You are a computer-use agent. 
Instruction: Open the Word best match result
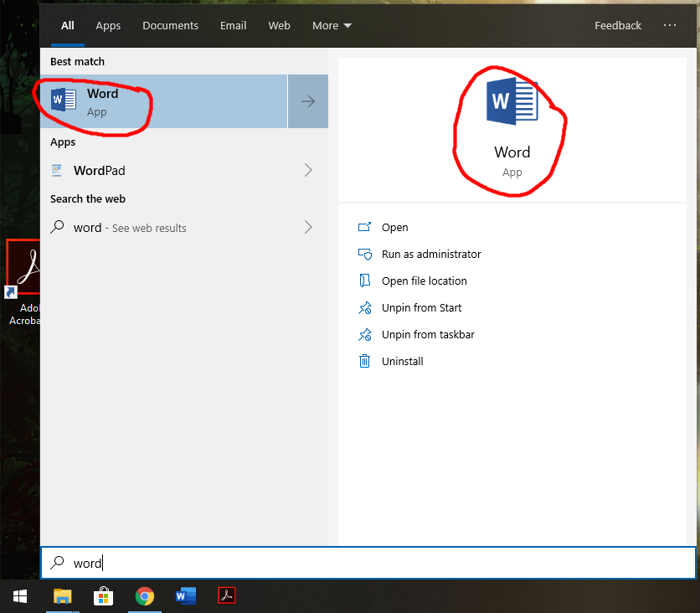(x=164, y=101)
